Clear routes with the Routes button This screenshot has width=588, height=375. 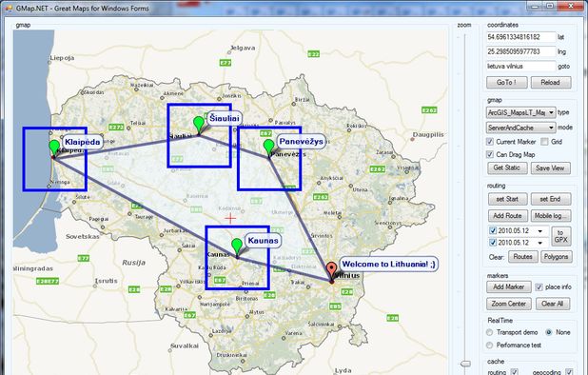tap(522, 257)
